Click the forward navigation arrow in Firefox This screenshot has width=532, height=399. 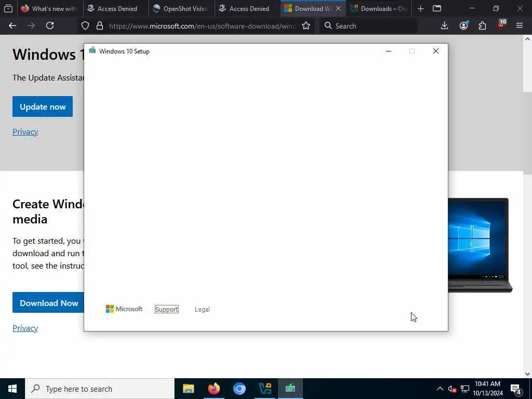tap(31, 26)
